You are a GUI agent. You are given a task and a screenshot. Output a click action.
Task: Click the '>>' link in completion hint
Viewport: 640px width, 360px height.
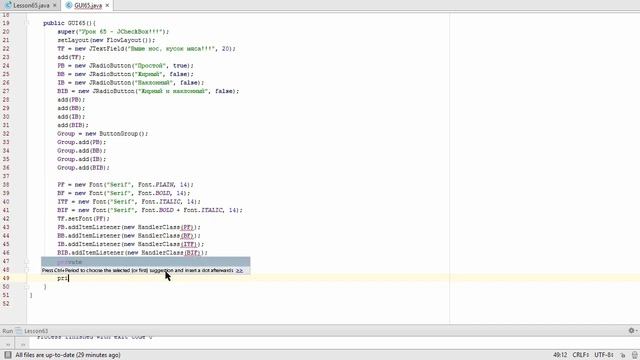point(239,270)
